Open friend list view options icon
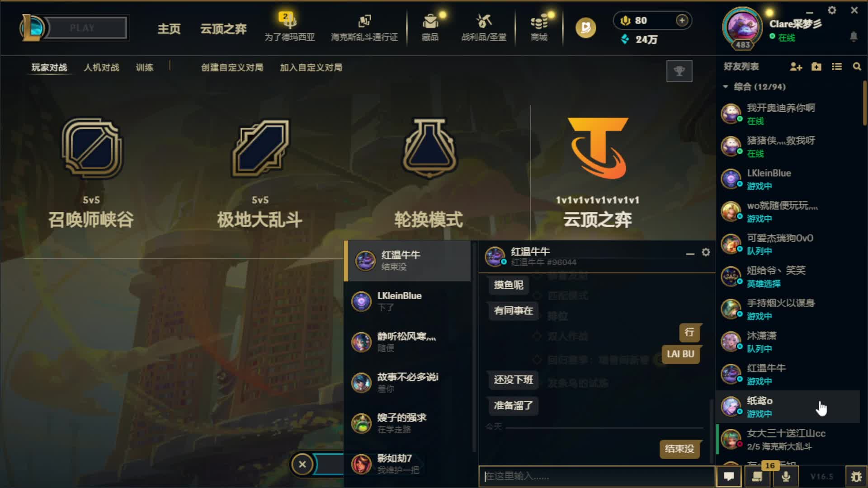This screenshot has height=488, width=868. tap(837, 67)
